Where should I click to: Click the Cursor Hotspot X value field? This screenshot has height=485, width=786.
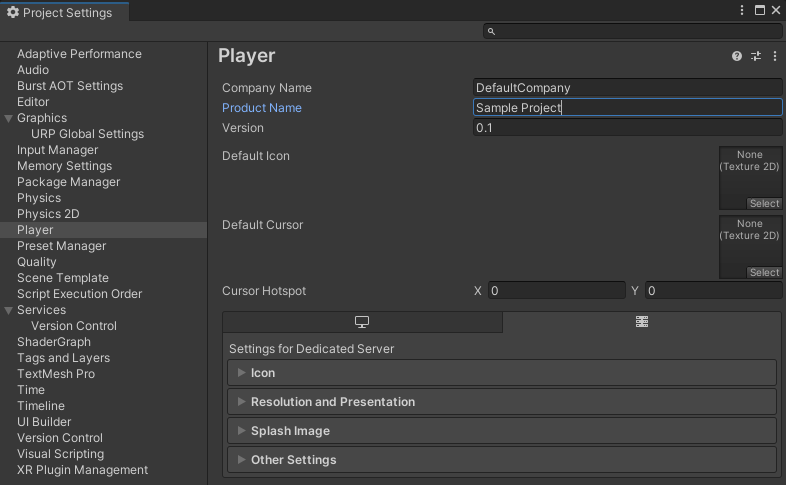[x=556, y=291]
